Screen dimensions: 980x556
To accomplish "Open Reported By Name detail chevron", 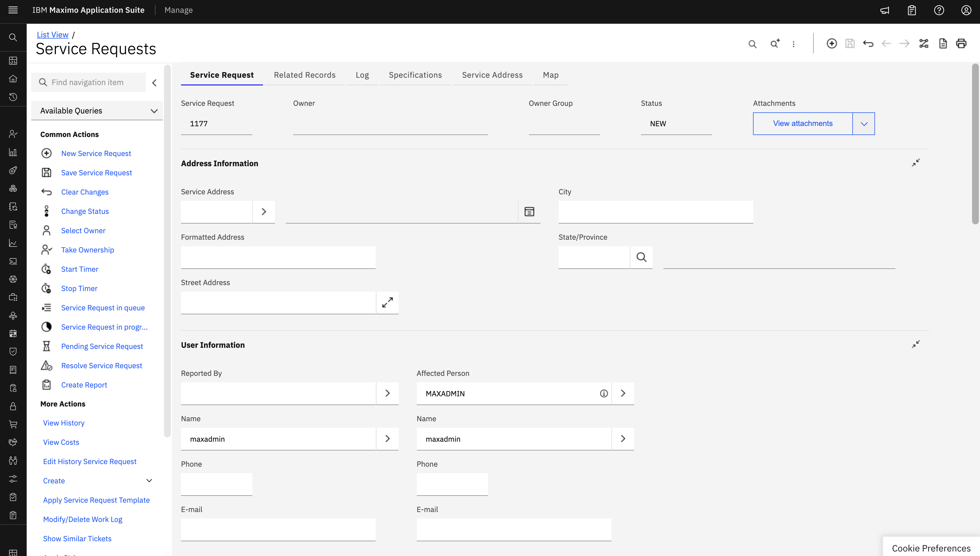I will coord(388,439).
